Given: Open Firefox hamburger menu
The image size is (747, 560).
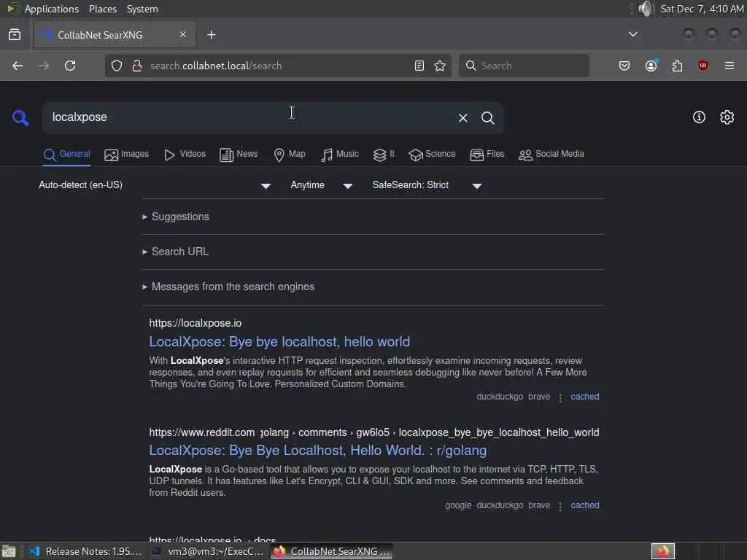Looking at the screenshot, I should [x=729, y=66].
